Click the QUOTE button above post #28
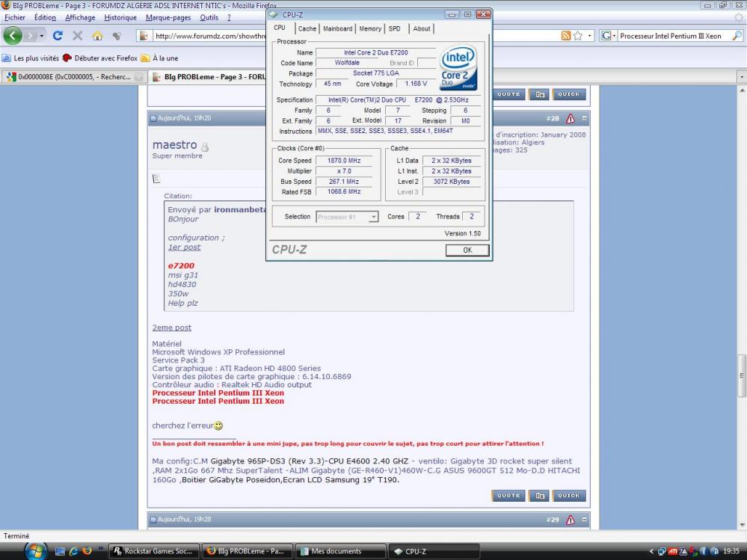The height and width of the screenshot is (560, 747). coord(508,94)
